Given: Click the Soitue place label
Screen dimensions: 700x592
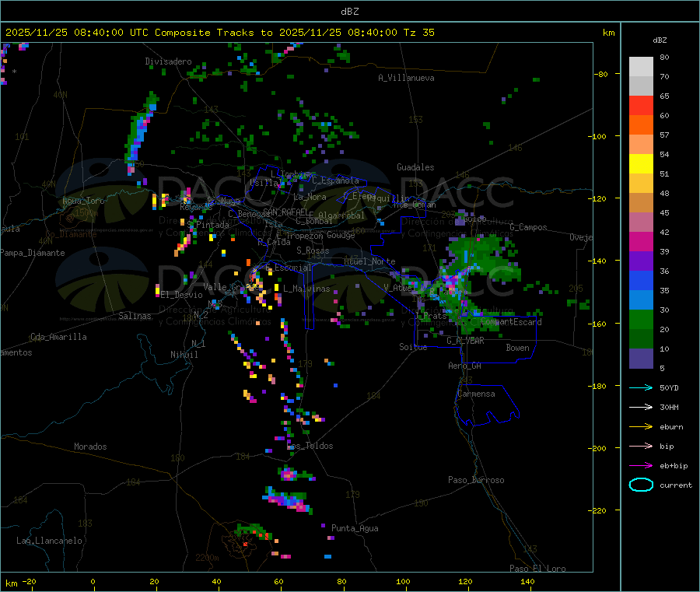Looking at the screenshot, I should coord(413,347).
